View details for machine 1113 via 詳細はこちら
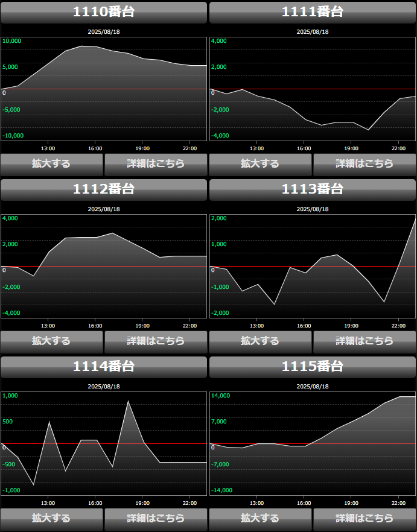The height and width of the screenshot is (532, 417). (x=364, y=342)
